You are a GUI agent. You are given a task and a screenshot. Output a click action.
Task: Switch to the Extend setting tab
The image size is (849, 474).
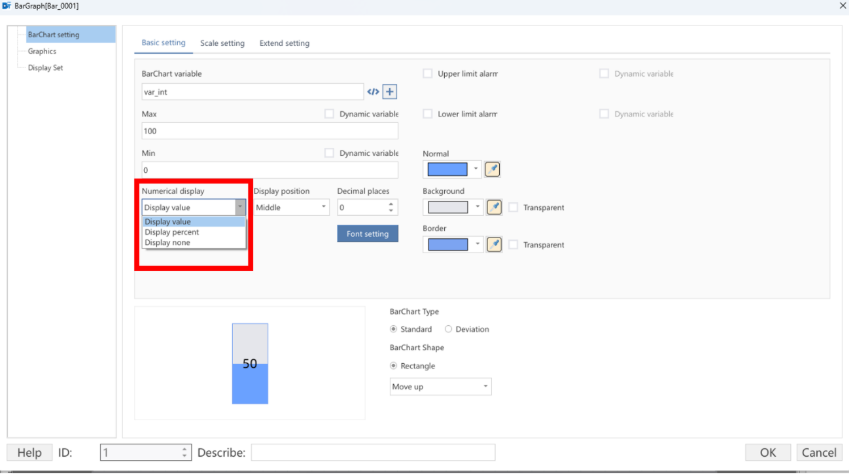(x=284, y=43)
